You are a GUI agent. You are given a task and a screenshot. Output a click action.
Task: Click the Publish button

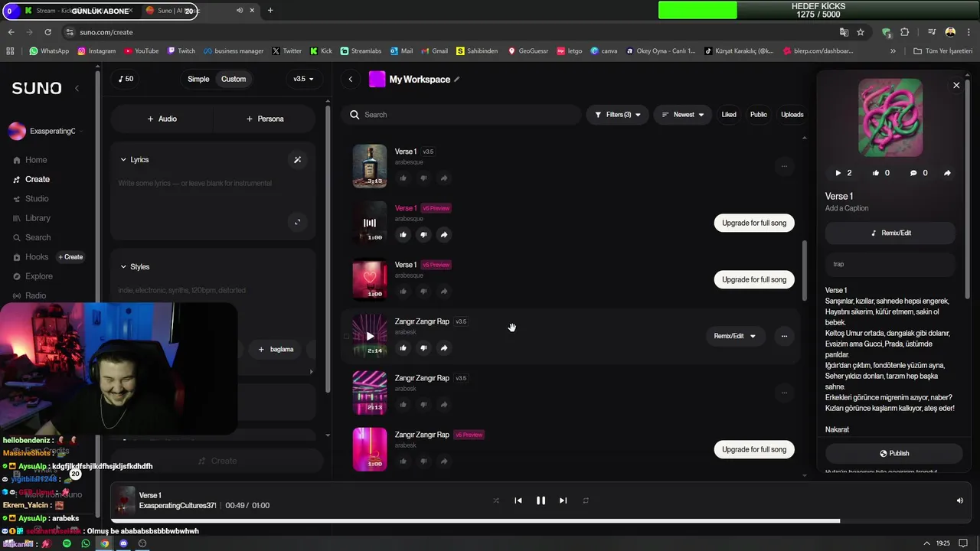tap(893, 453)
